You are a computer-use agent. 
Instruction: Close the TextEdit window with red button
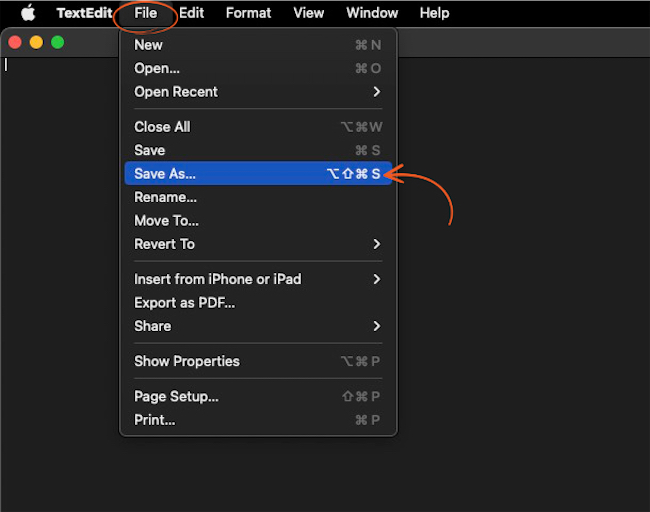tap(15, 42)
